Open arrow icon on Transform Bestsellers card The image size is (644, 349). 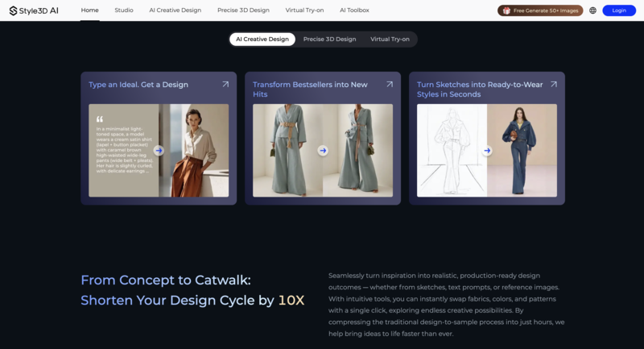coord(390,84)
